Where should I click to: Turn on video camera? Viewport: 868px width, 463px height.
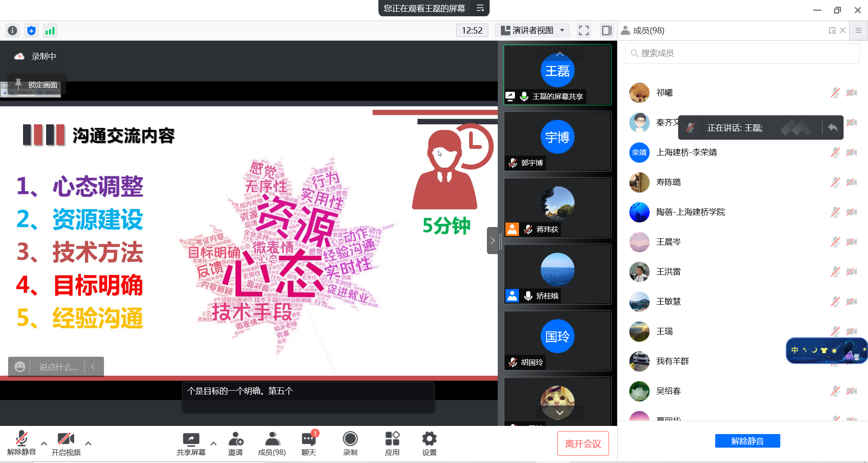pyautogui.click(x=66, y=443)
